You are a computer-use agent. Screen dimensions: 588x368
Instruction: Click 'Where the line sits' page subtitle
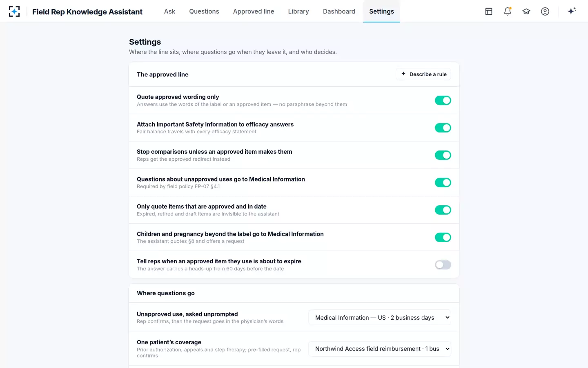tap(233, 52)
